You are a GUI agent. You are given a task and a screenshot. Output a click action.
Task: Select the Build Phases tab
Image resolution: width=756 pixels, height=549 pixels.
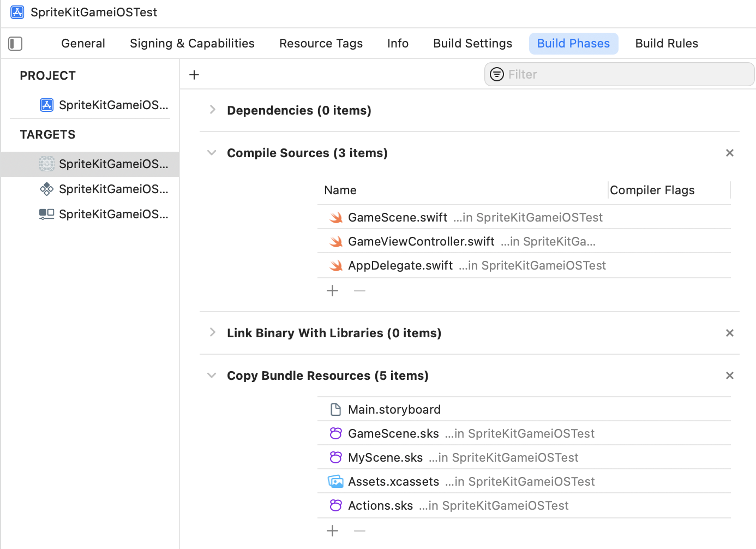pyautogui.click(x=573, y=44)
